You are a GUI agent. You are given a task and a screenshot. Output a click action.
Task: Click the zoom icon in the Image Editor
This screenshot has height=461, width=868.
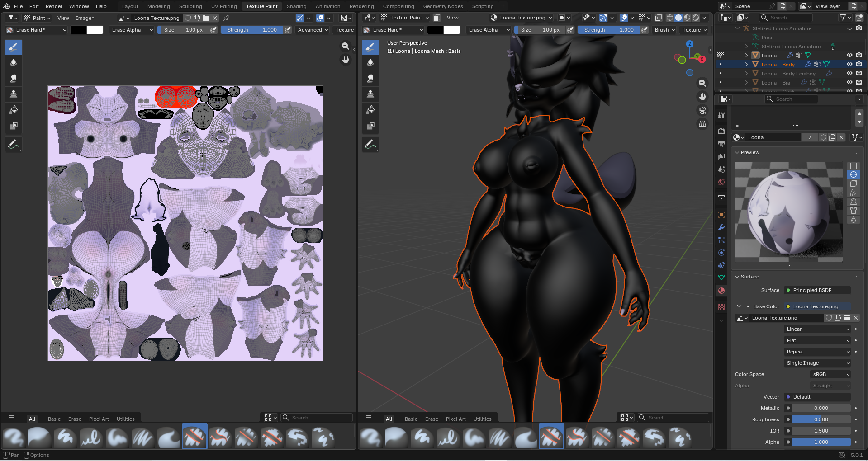point(346,46)
